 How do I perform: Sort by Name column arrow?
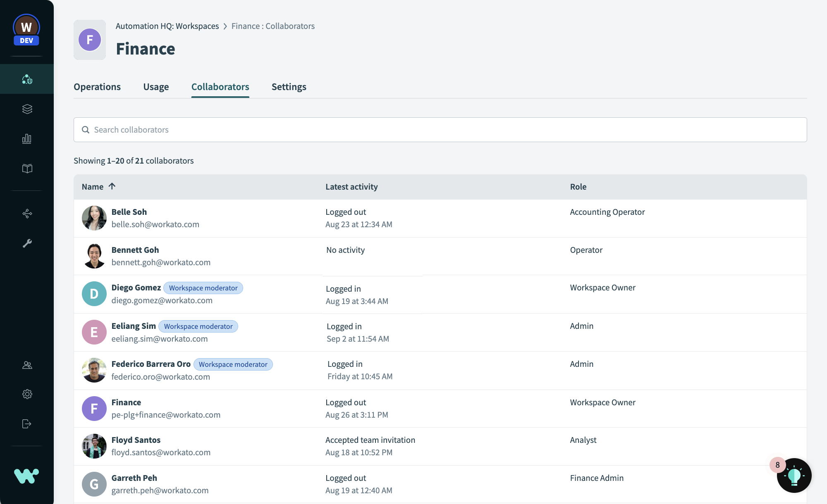click(x=112, y=186)
